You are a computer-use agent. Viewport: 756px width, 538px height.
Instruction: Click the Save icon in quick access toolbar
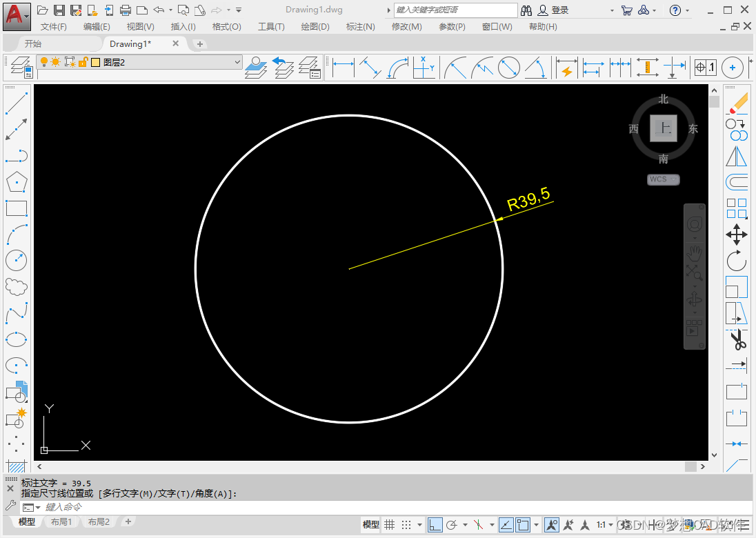pos(59,10)
